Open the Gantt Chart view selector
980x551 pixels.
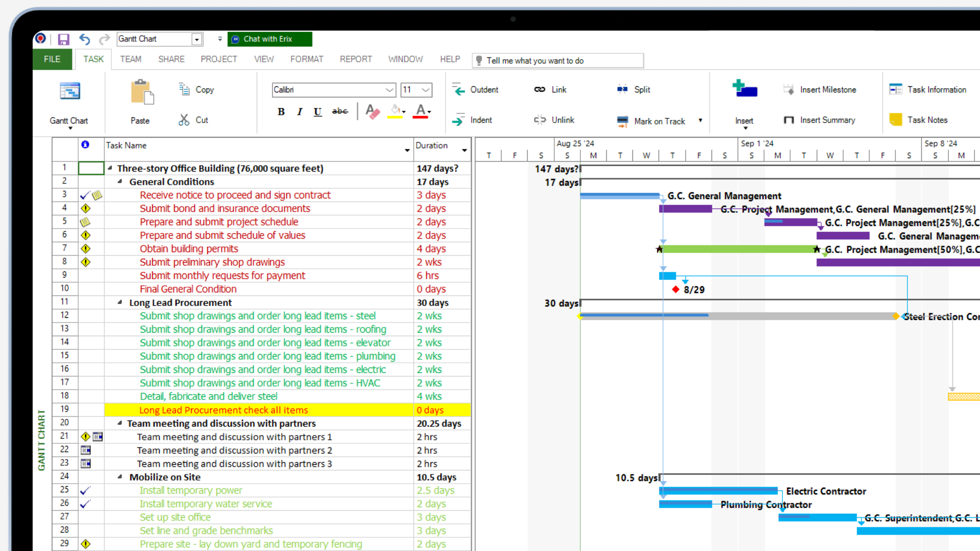[197, 39]
